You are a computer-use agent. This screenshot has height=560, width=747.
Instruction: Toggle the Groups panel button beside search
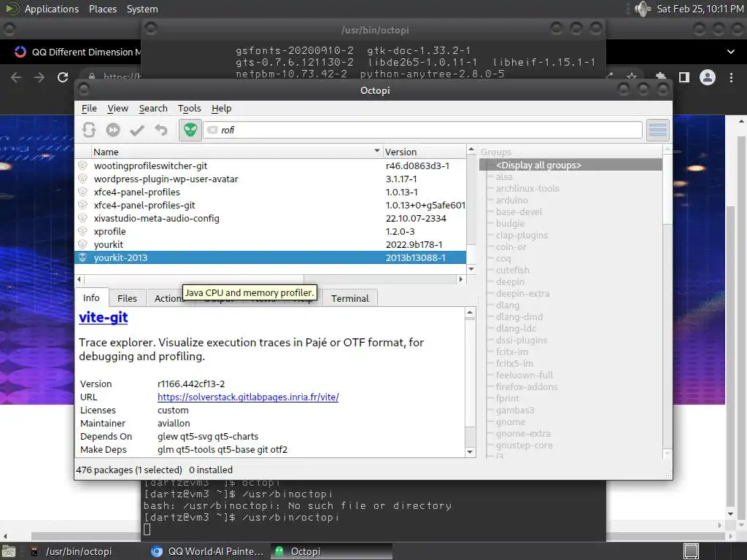(658, 130)
